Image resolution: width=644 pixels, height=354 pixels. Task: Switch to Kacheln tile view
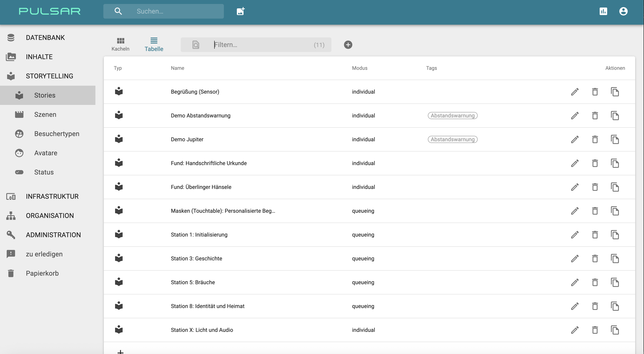coord(120,44)
